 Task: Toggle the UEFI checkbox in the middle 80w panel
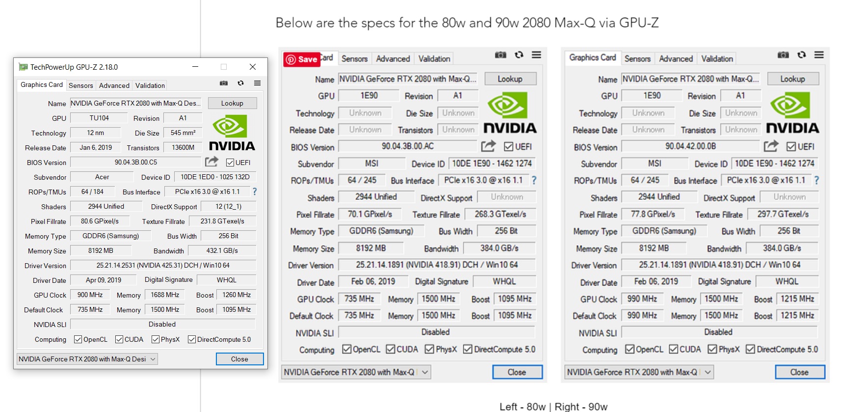(x=508, y=147)
